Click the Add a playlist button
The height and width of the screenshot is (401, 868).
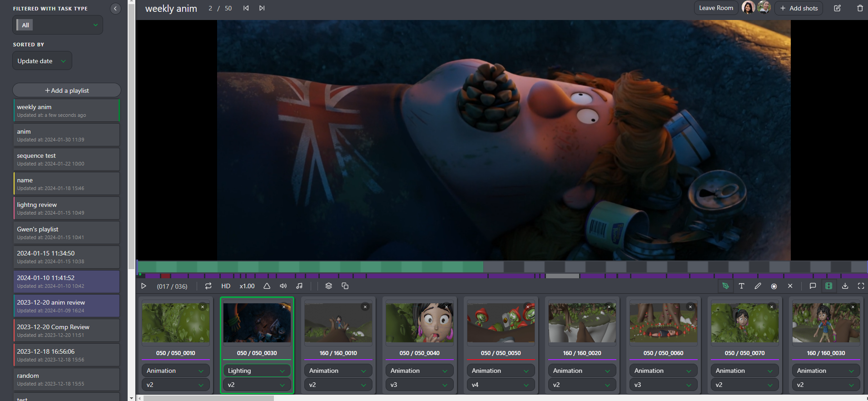[x=67, y=90]
